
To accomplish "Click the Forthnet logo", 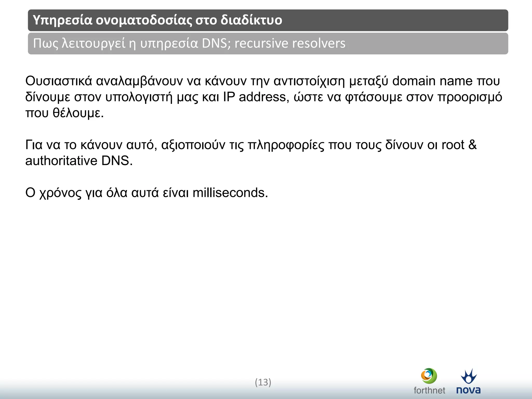I will click(429, 381).
